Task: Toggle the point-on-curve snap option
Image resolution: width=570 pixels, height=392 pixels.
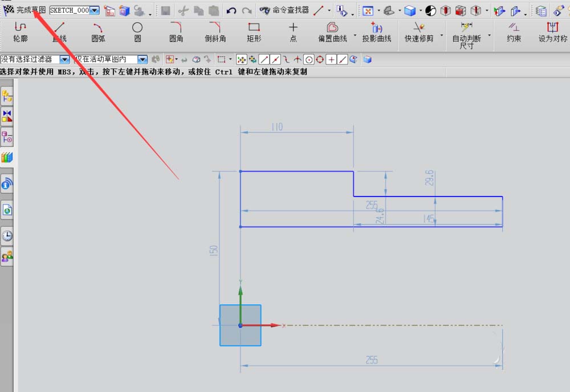Action: [x=343, y=59]
